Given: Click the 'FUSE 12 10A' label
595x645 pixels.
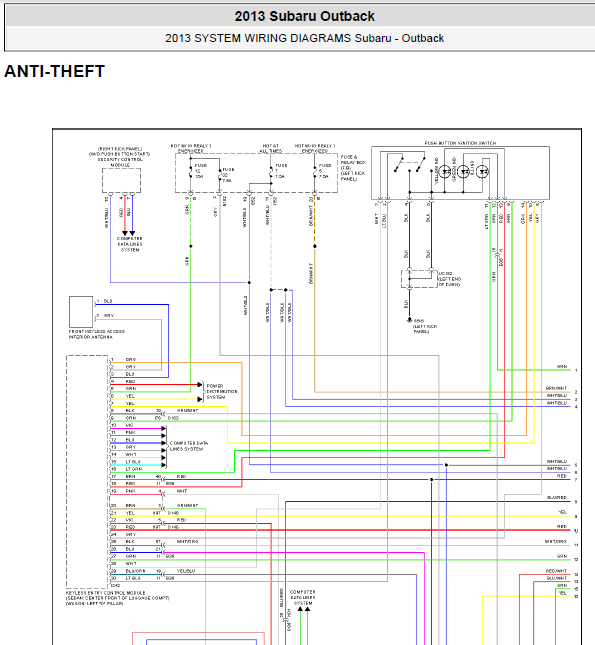Looking at the screenshot, I should pos(200,171).
